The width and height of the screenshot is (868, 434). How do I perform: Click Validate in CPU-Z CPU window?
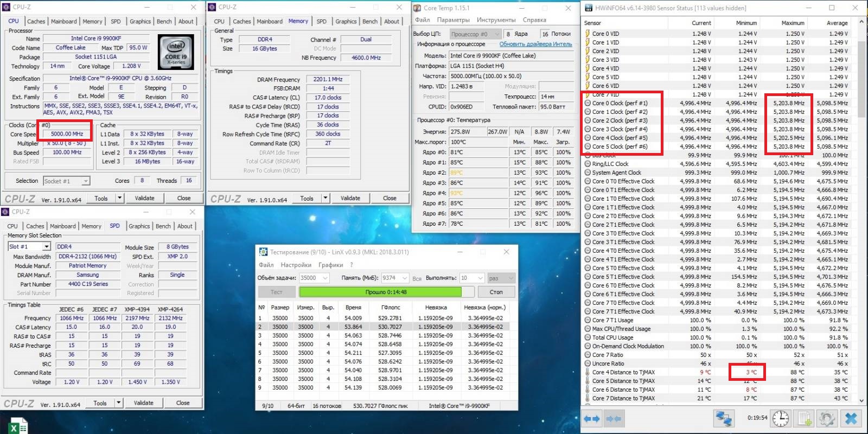144,198
